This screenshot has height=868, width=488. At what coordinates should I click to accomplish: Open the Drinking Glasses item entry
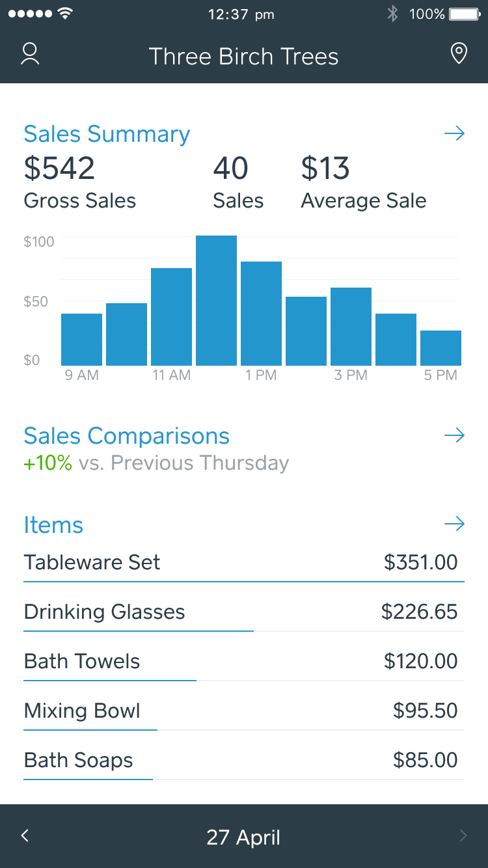click(x=243, y=612)
